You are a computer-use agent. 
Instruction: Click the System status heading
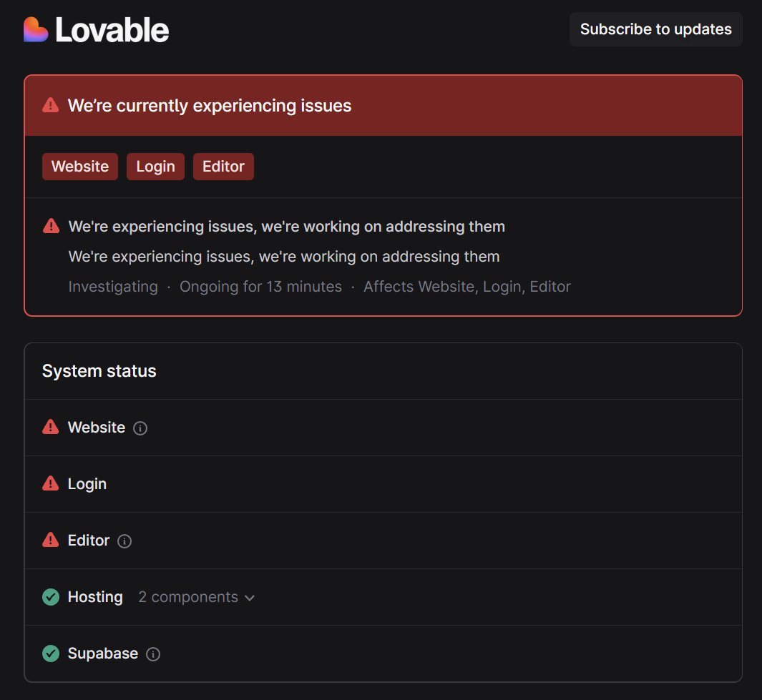[x=99, y=371]
